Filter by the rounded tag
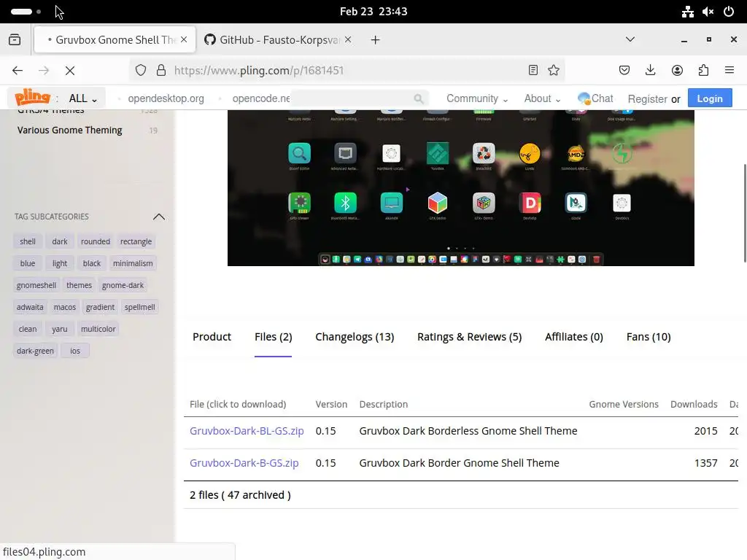The image size is (747, 560). 96,241
